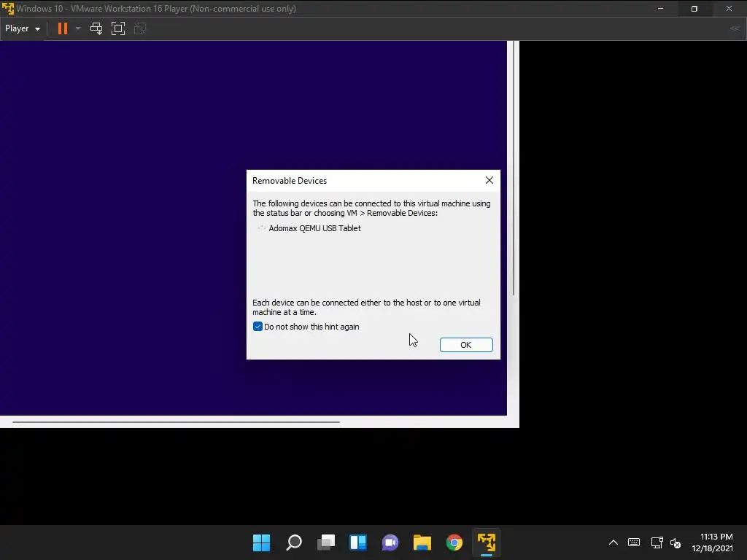The height and width of the screenshot is (560, 747).
Task: Open Task View from taskbar
Action: coord(326,542)
